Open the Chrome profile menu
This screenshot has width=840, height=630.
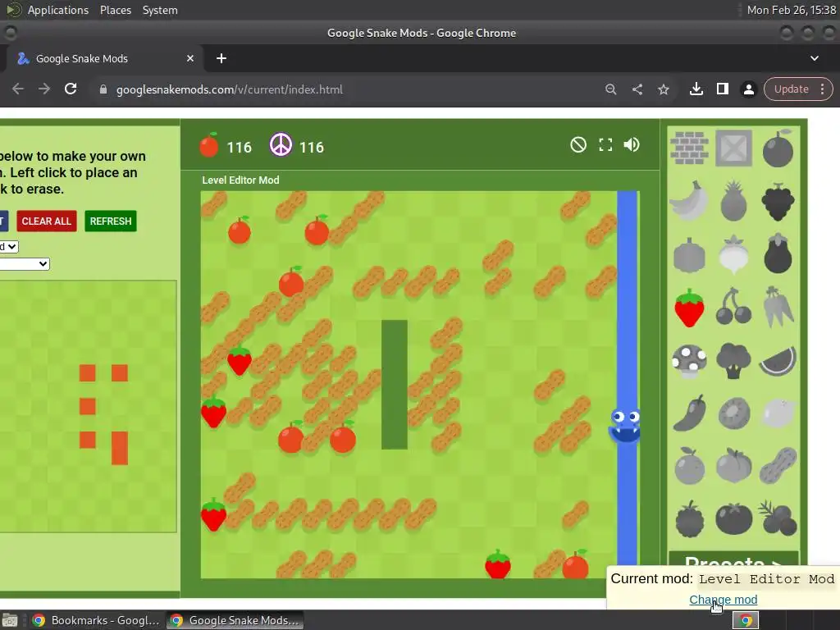click(748, 89)
